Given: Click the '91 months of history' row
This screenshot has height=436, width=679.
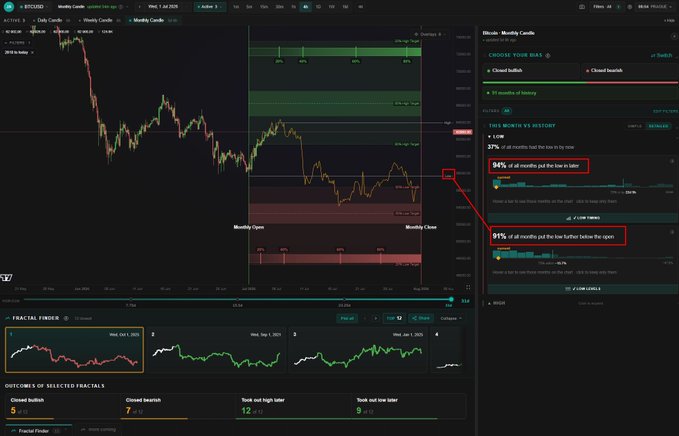Looking at the screenshot, I should [x=580, y=93].
